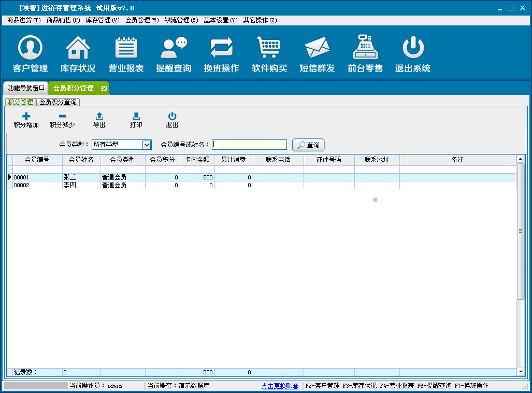
Task: Close the 会员积分管理 tab
Action: tap(104, 89)
